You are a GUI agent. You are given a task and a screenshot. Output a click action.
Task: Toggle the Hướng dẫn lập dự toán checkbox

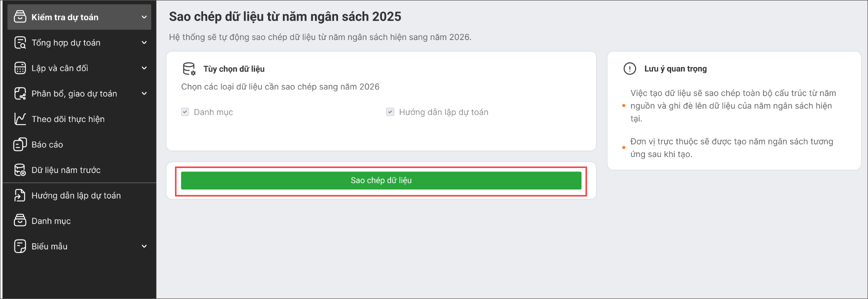[x=390, y=112]
